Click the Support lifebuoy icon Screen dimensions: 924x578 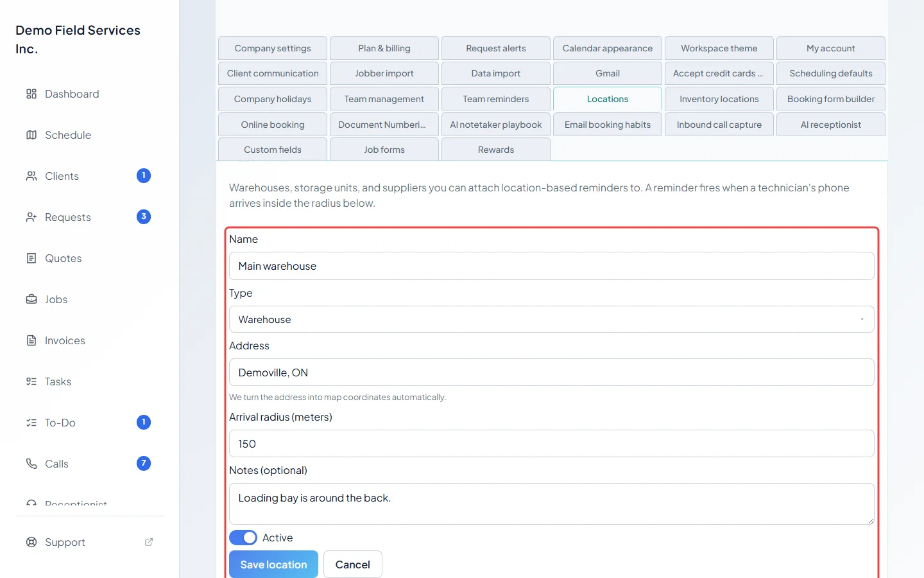(x=31, y=542)
